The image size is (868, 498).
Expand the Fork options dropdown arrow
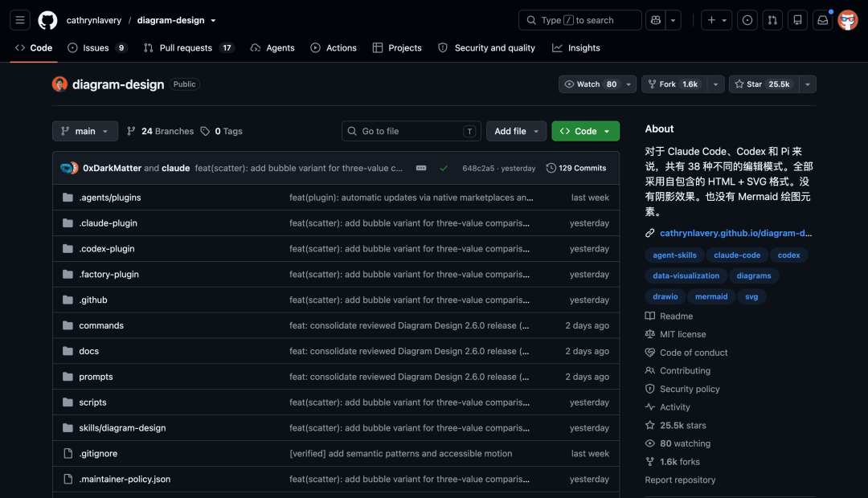click(x=716, y=84)
